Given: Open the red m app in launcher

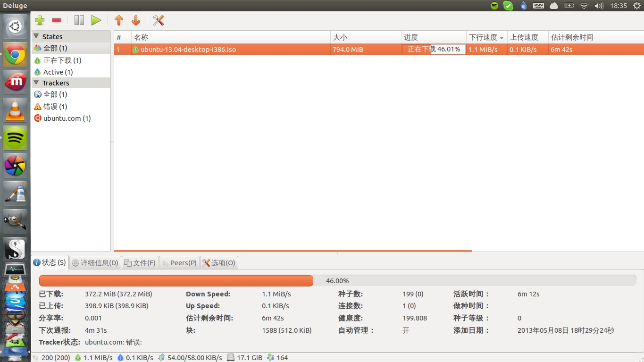Looking at the screenshot, I should point(16,82).
